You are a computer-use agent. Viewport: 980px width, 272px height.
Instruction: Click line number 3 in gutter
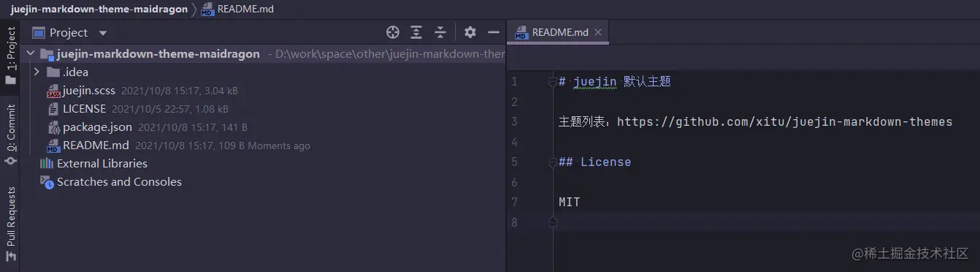coord(515,122)
